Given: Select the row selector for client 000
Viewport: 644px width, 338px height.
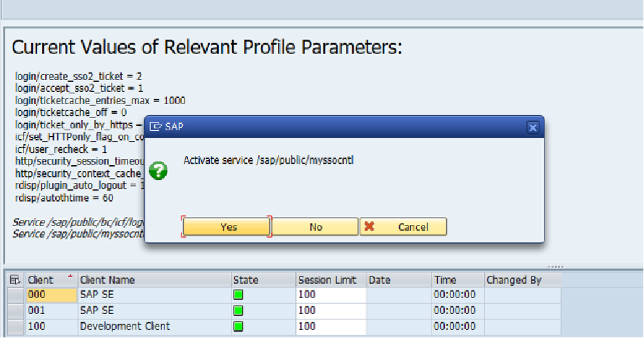Looking at the screenshot, I should pos(16,295).
